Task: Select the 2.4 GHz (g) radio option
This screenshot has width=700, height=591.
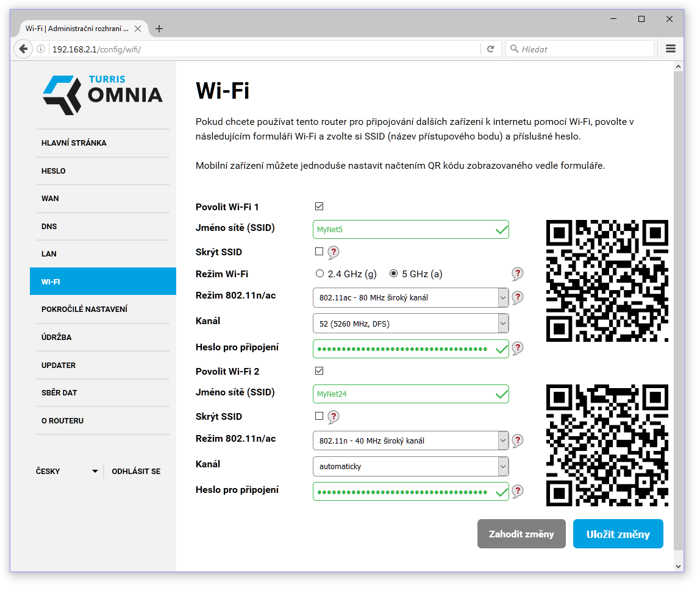Action: click(x=320, y=274)
